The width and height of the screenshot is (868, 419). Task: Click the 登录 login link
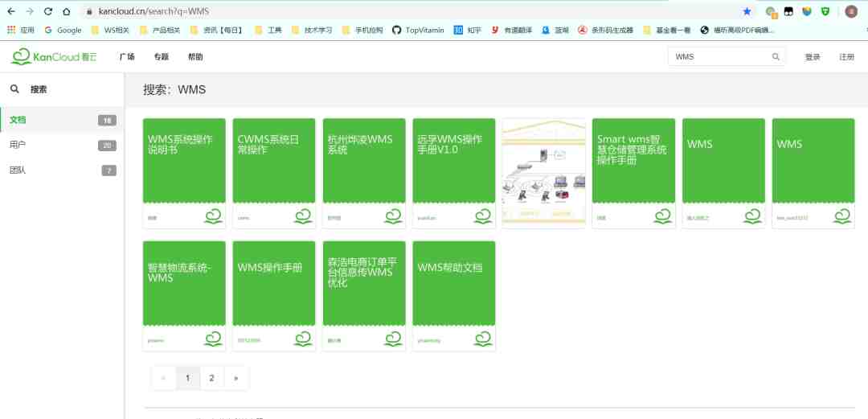(x=812, y=56)
